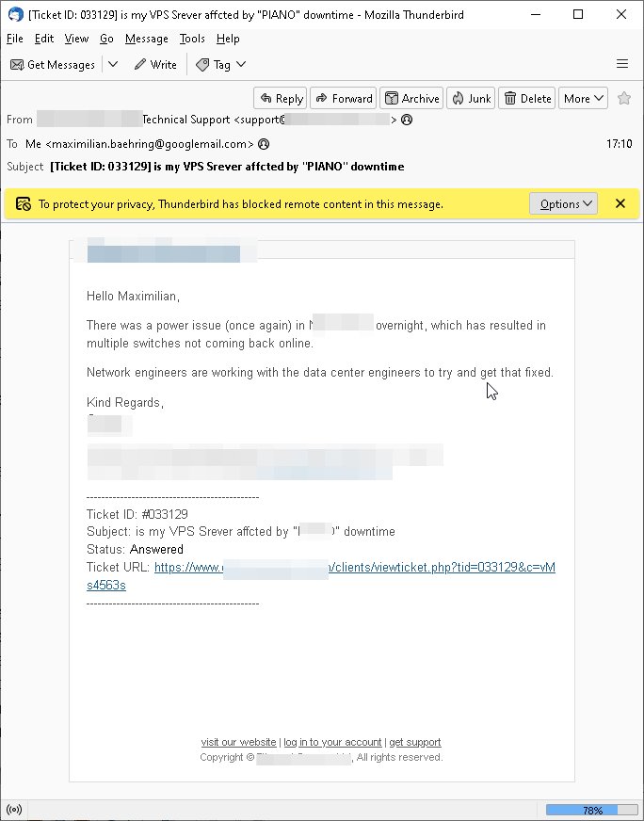
Task: Open the Message menu
Action: [146, 39]
